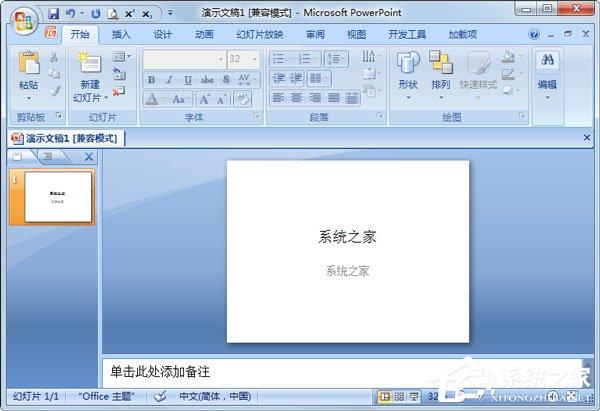Open the Editing (编辑) binoculars icon
600x411 pixels.
548,60
